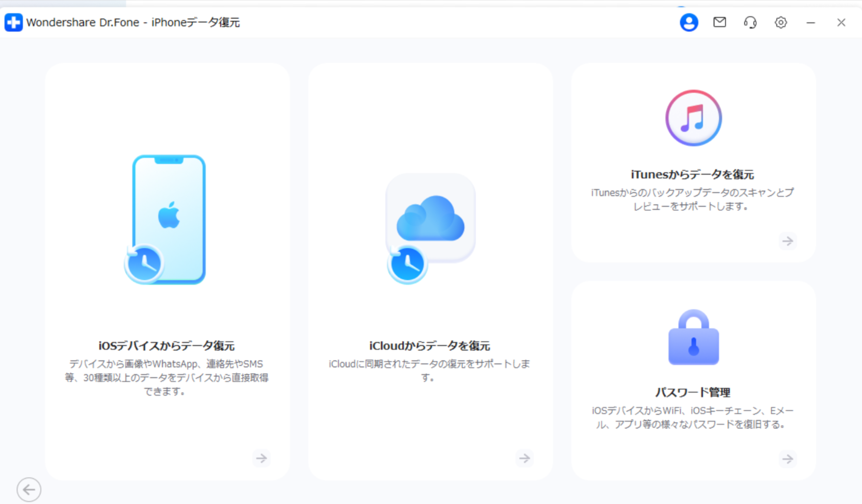Click the arrow in iOSデバイスからデータ復元 card
This screenshot has width=862, height=504.
coord(262,458)
